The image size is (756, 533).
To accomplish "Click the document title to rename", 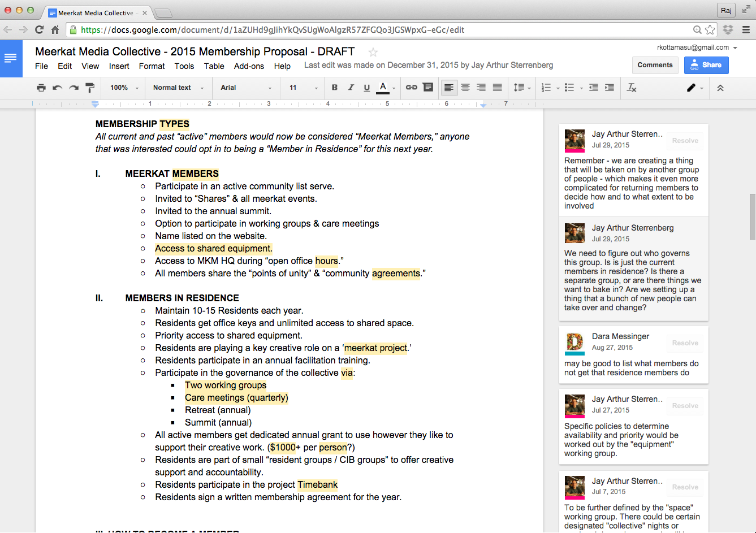I will pyautogui.click(x=195, y=51).
